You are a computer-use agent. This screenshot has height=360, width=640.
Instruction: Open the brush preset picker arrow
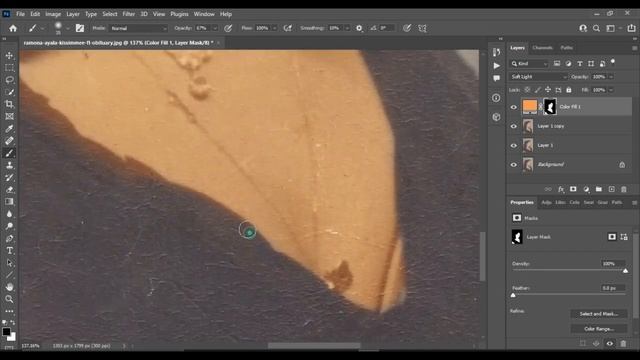point(67,28)
